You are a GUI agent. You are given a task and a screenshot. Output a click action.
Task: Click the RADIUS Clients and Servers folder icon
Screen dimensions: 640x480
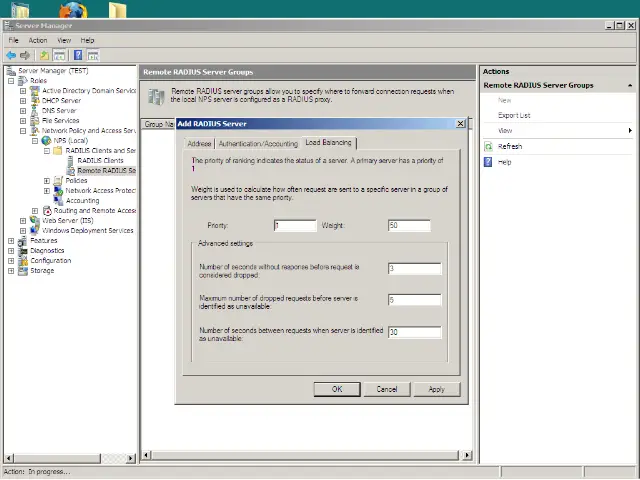[58, 151]
